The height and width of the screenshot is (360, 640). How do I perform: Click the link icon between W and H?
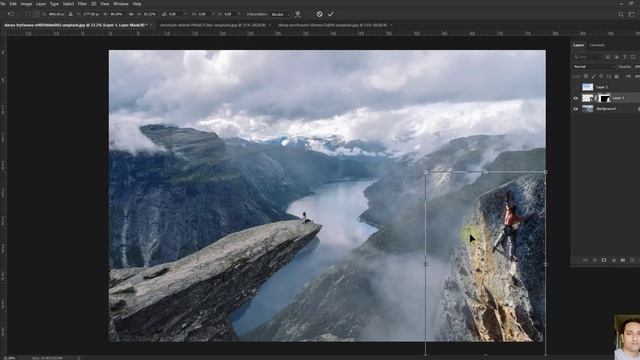point(131,14)
